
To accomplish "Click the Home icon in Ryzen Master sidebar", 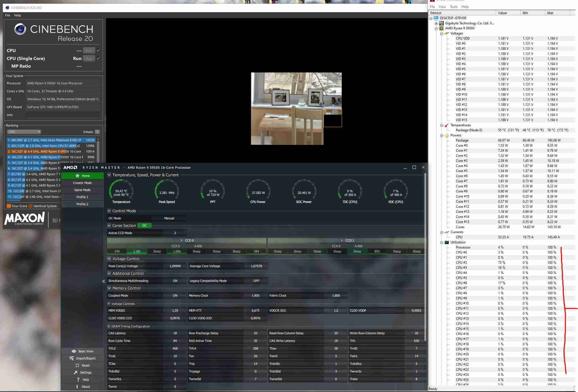I will [x=77, y=176].
